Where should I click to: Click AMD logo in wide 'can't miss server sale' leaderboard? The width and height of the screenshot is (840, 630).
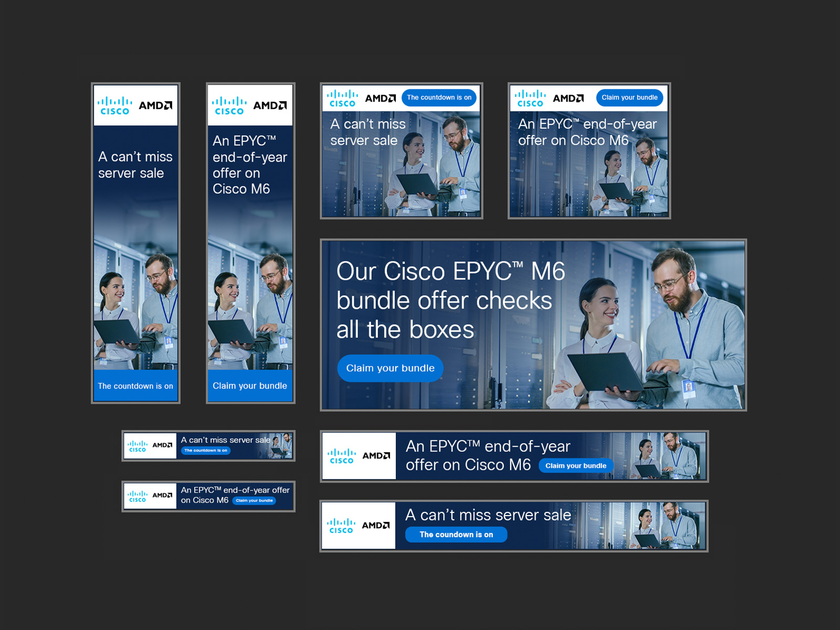[x=376, y=526]
